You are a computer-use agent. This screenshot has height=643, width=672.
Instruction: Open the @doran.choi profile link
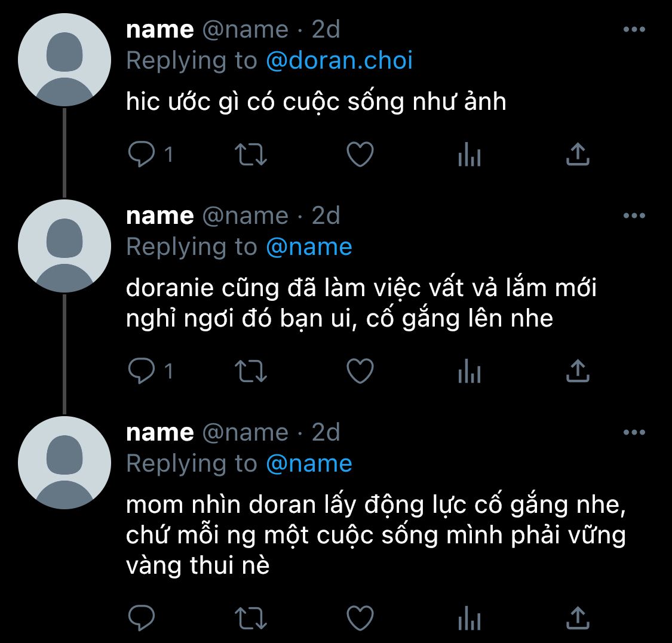pyautogui.click(x=339, y=60)
